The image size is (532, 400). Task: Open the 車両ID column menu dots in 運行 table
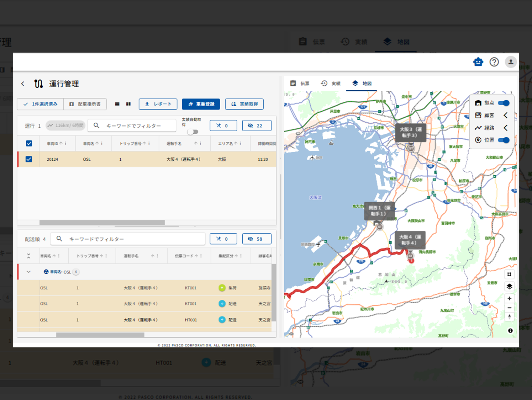(x=66, y=143)
